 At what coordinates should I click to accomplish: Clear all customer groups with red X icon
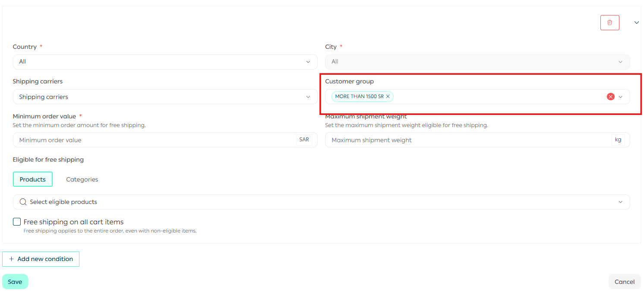pyautogui.click(x=610, y=97)
